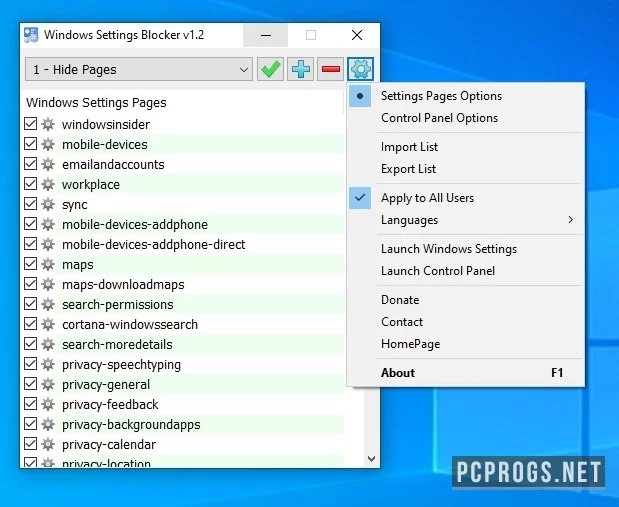Uncheck the mobile-devices checkbox

click(x=30, y=144)
